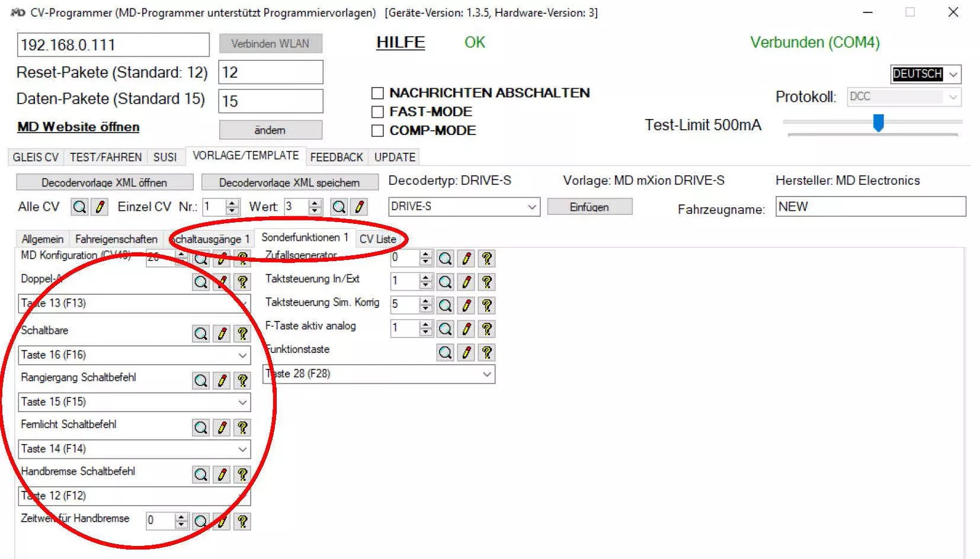Open the CV Liste tab
The height and width of the screenshot is (559, 980).
377,239
